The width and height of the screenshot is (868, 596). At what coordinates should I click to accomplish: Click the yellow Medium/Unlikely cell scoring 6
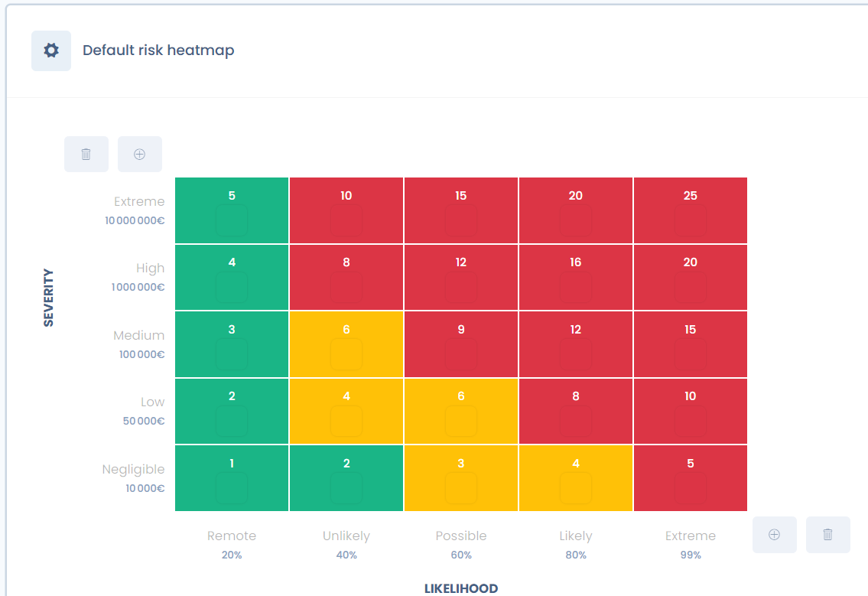point(346,344)
